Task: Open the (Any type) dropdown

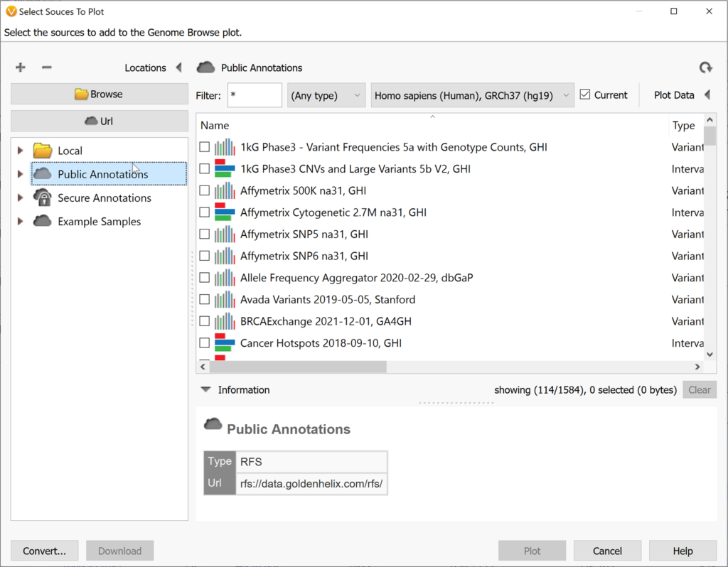Action: [x=326, y=95]
